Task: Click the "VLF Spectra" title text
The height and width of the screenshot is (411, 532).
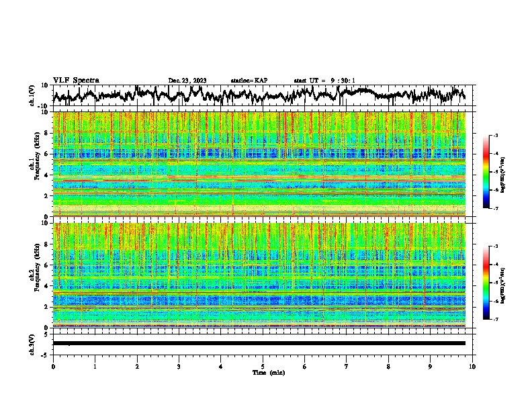Action: coord(76,80)
